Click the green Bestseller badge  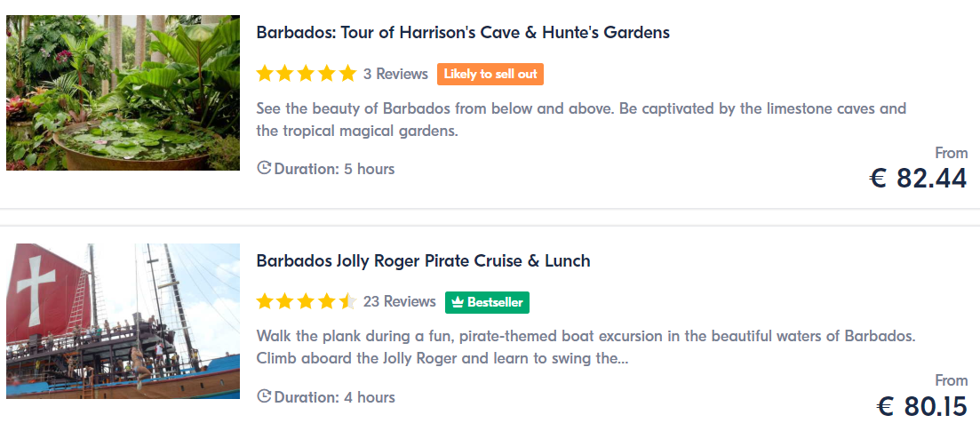click(488, 302)
